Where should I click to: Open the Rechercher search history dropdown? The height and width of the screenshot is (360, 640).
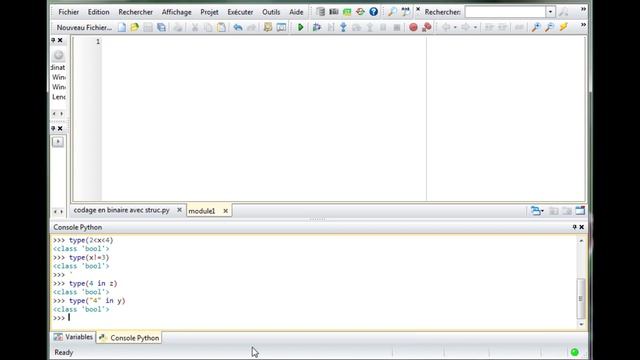pyautogui.click(x=550, y=12)
